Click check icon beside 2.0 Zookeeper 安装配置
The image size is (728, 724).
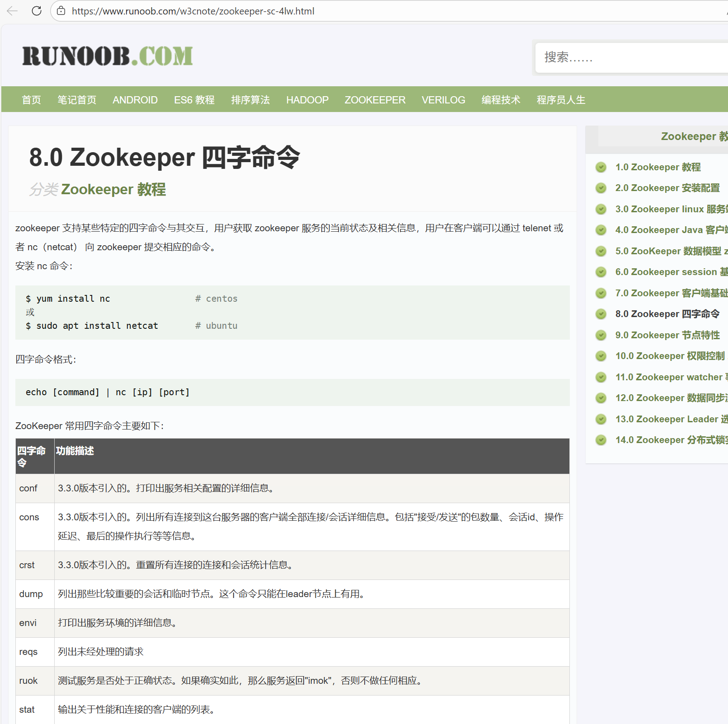pyautogui.click(x=601, y=188)
